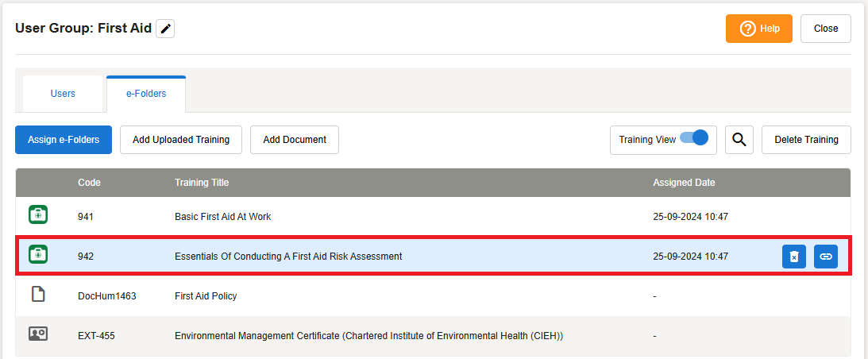Click the first aid icon for code 942
Image resolution: width=868 pixels, height=359 pixels.
pyautogui.click(x=38, y=256)
